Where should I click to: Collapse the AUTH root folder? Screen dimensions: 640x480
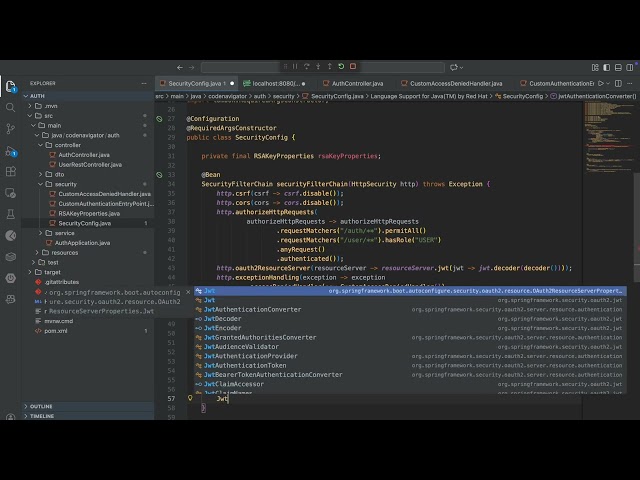pyautogui.click(x=26, y=96)
